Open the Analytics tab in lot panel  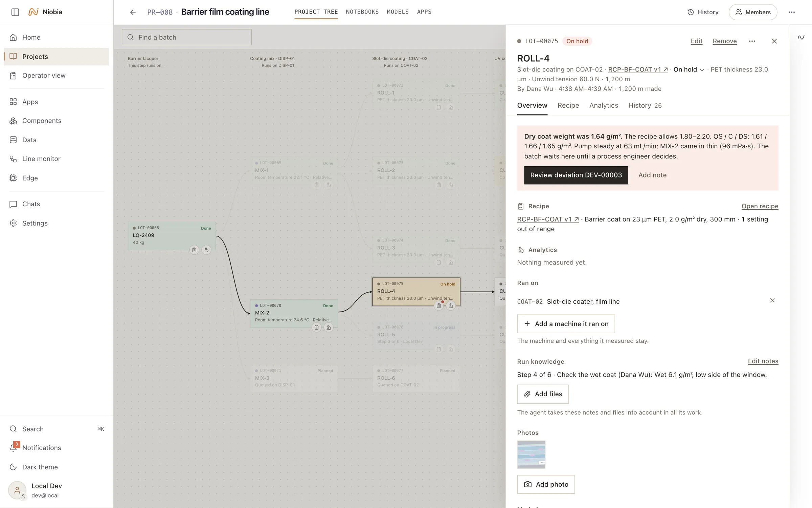tap(604, 106)
